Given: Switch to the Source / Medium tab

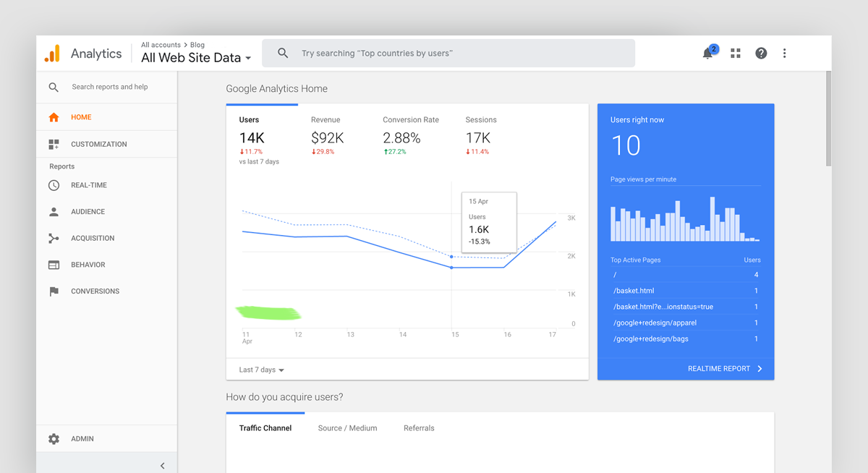Looking at the screenshot, I should [x=347, y=427].
